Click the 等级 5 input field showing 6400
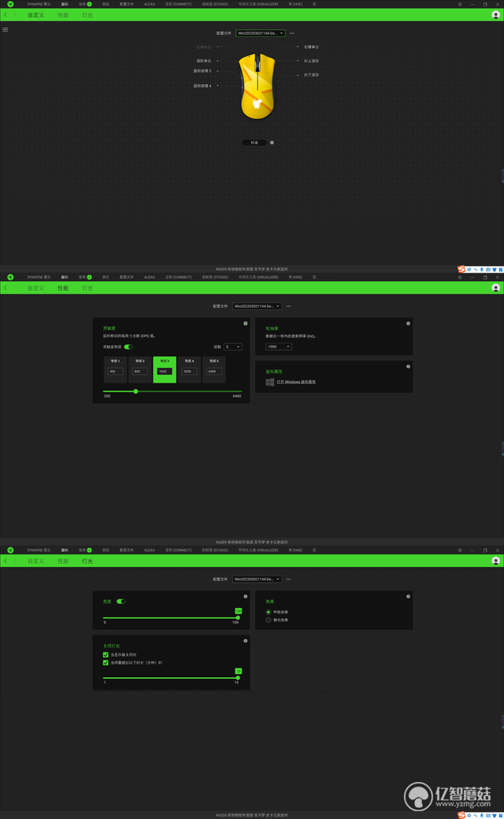 click(214, 372)
